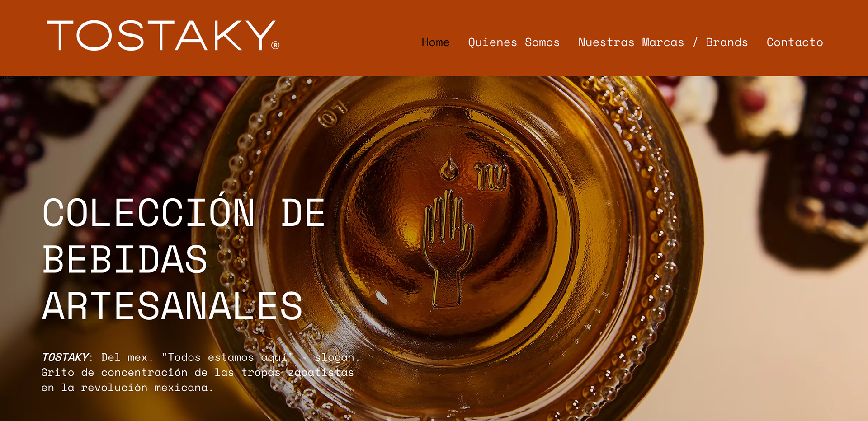Click the TOSTAKY logo in header
The image size is (868, 421).
click(163, 35)
